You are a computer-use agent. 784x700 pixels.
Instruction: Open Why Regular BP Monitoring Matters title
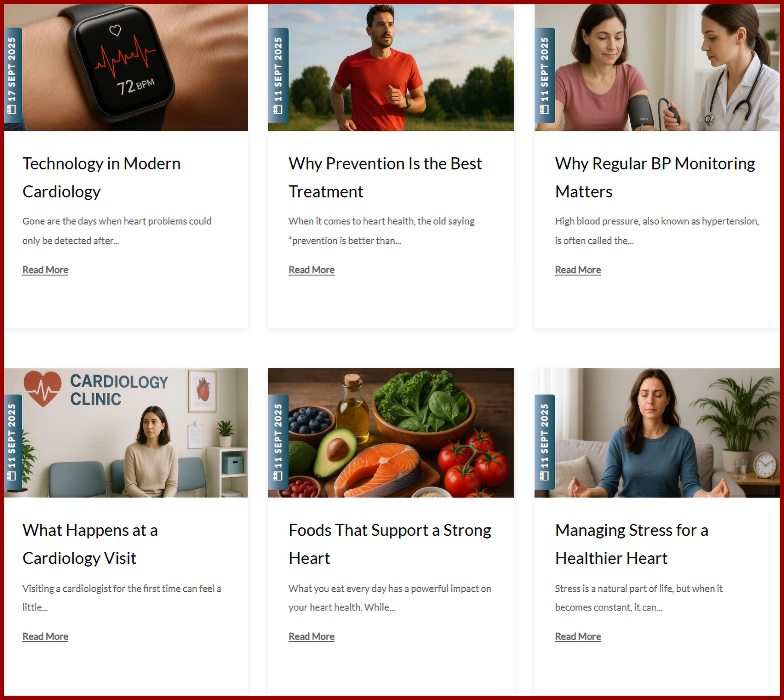[x=655, y=178]
